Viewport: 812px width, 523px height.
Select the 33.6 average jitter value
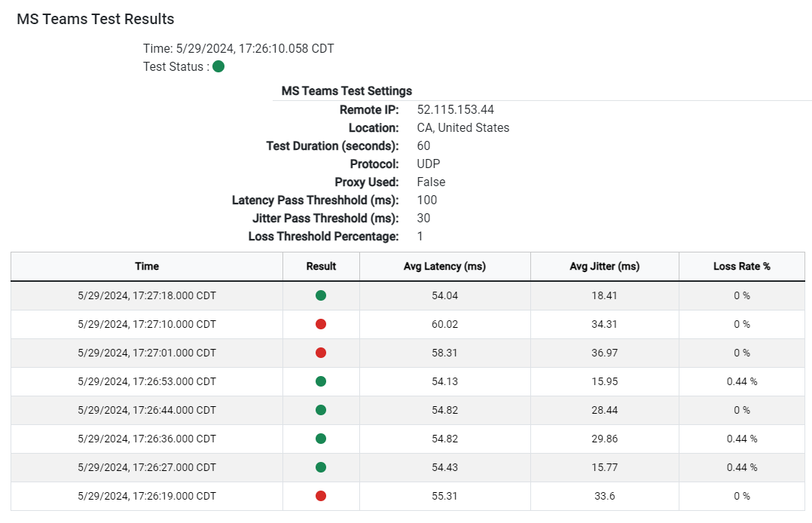(x=605, y=496)
